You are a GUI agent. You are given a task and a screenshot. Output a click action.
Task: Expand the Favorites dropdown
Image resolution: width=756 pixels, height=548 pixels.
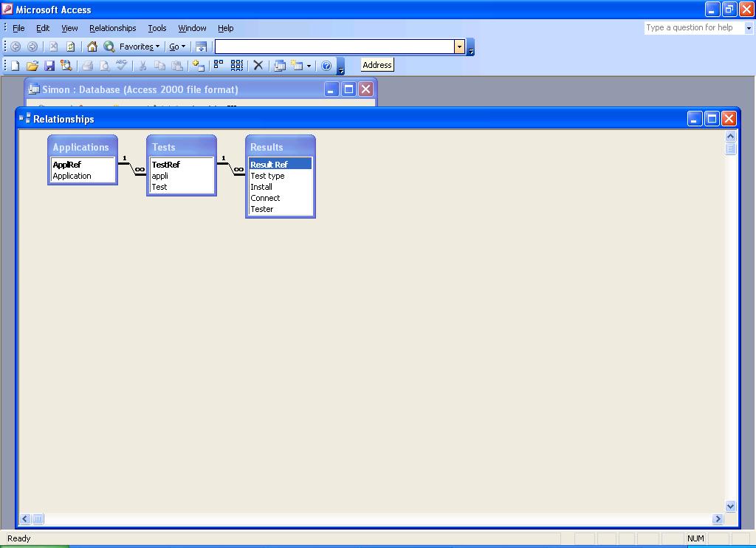pyautogui.click(x=140, y=47)
